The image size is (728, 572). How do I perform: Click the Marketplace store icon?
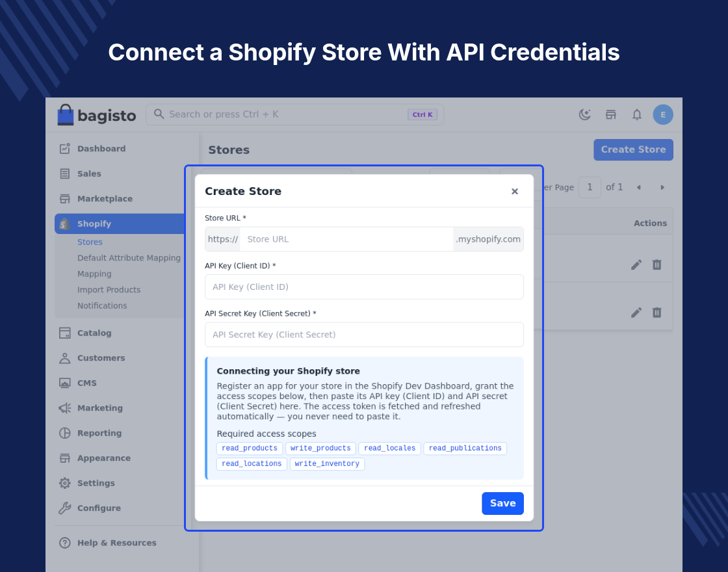[64, 199]
